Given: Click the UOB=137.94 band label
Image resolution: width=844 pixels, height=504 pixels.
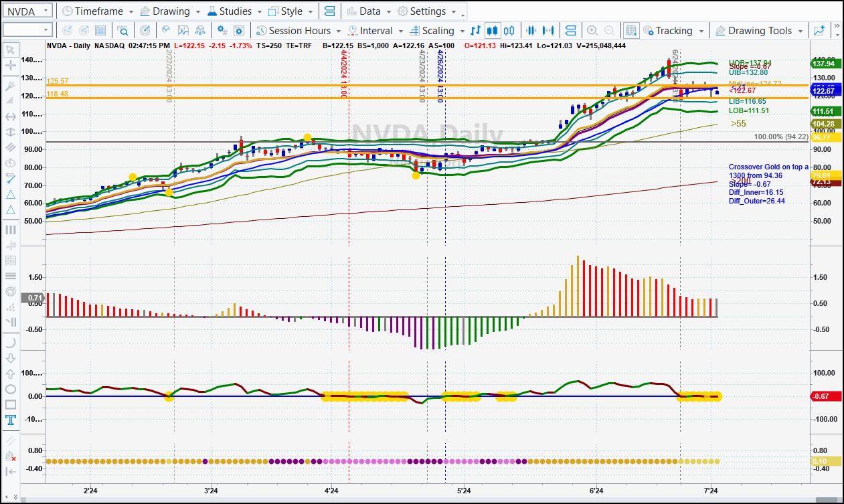Looking at the screenshot, I should coord(750,62).
